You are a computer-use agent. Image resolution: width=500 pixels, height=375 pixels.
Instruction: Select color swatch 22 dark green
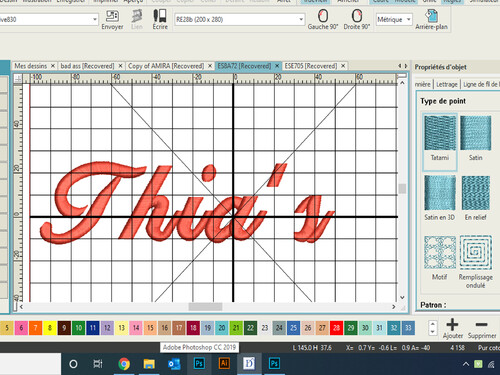tap(251, 328)
